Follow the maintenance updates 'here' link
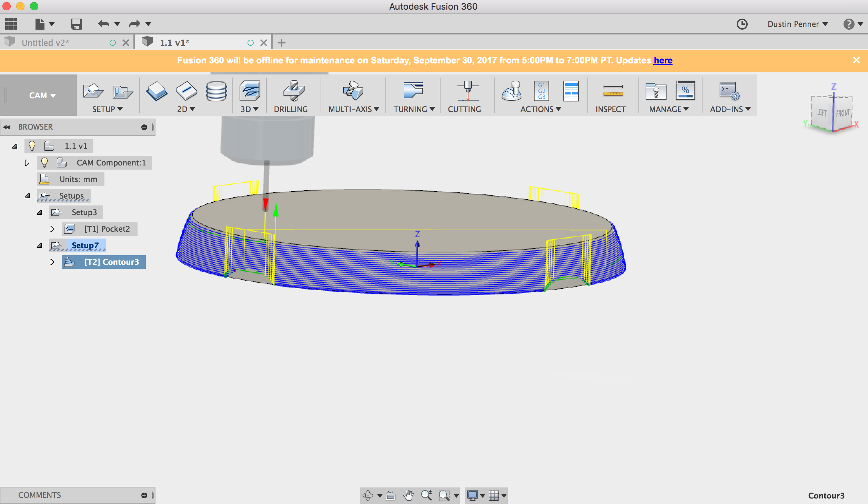Image resolution: width=868 pixels, height=504 pixels. coord(663,60)
